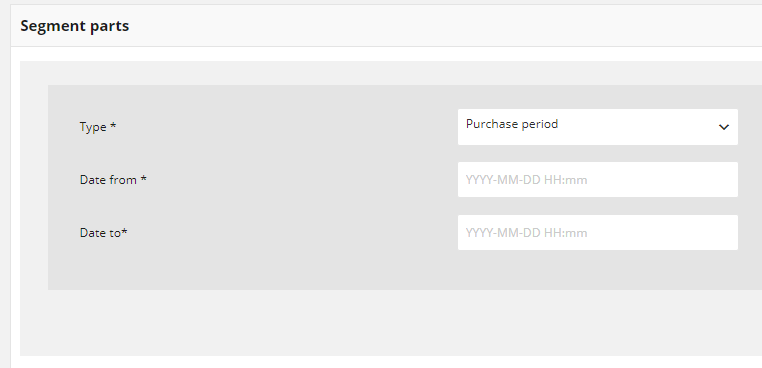
Task: Click the dark gray segment part container
Action: 405,188
